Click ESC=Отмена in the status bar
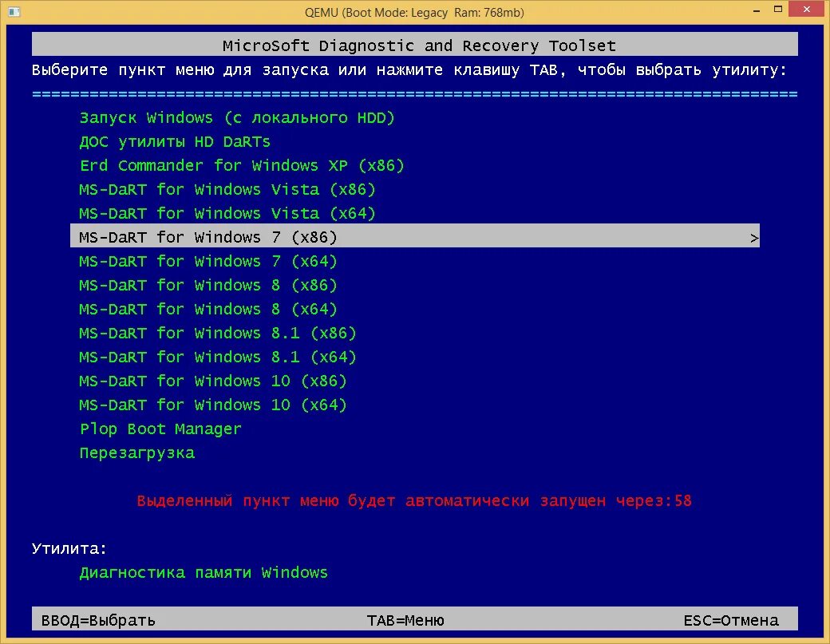The height and width of the screenshot is (644, 830). 730,619
